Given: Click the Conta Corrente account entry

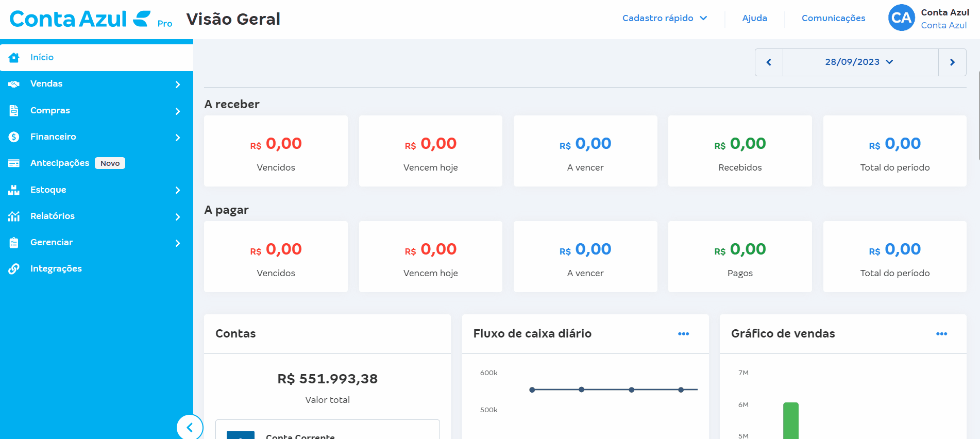Looking at the screenshot, I should click(x=327, y=430).
